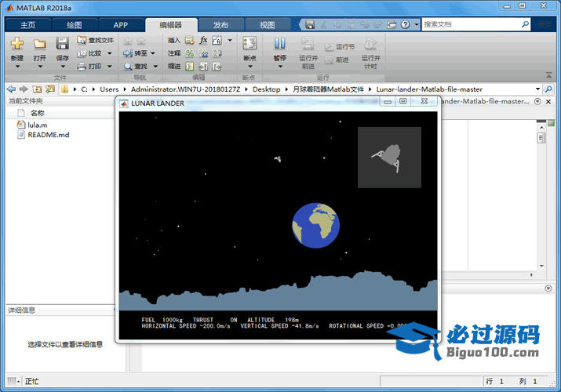Click the address bar search icon
This screenshot has height=392, width=561.
point(548,89)
